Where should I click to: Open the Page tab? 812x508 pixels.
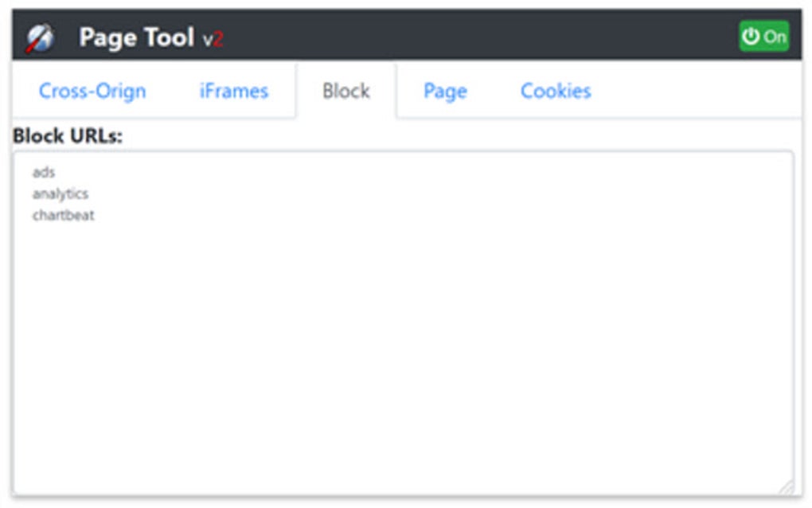[x=447, y=91]
